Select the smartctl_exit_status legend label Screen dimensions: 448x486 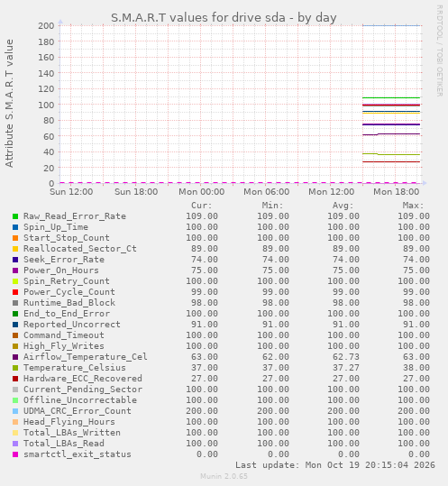coord(78,454)
